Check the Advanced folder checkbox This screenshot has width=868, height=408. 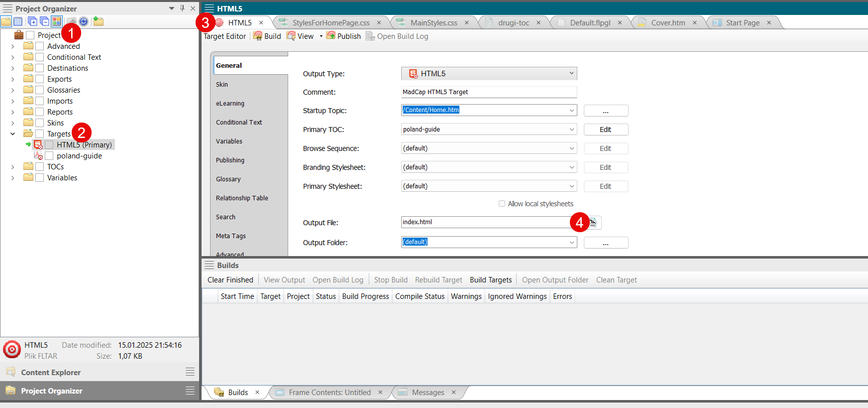click(x=40, y=46)
